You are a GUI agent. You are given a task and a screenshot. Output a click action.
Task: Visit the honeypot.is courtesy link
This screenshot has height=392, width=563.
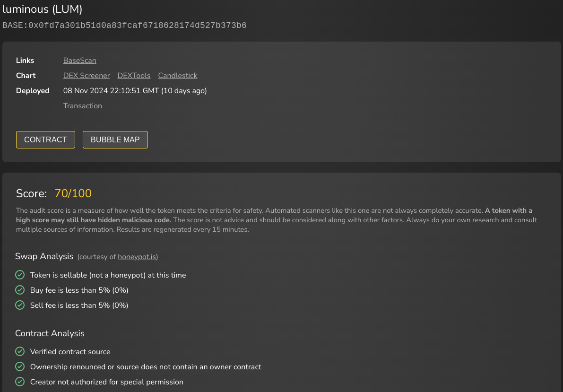click(137, 257)
